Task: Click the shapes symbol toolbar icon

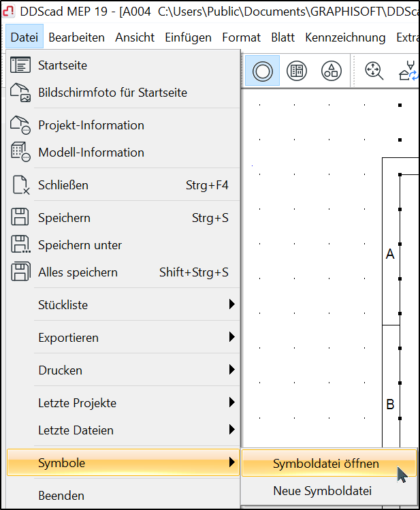Action: (331, 71)
